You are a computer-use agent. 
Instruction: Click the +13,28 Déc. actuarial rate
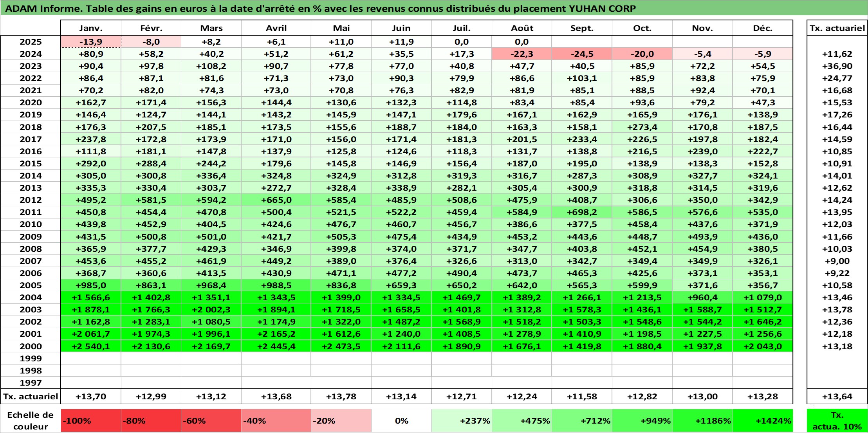point(763,397)
